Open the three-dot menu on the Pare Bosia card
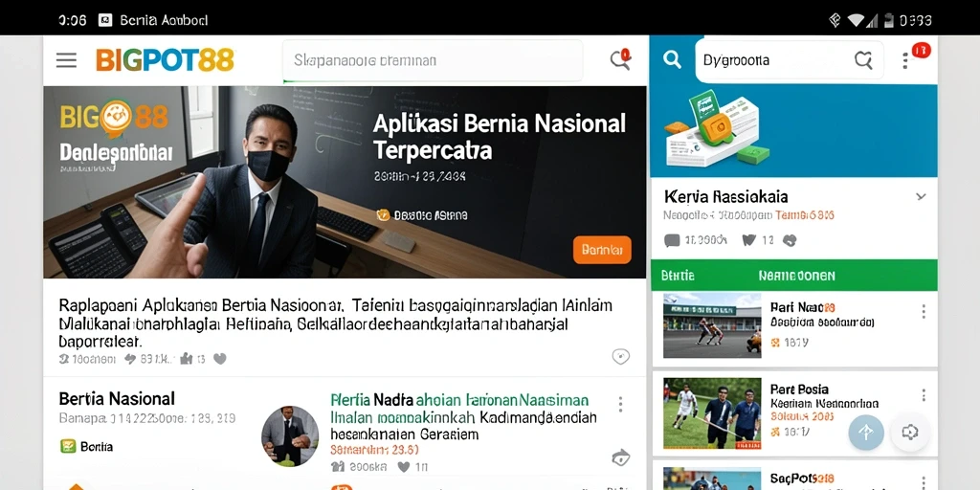 click(924, 395)
